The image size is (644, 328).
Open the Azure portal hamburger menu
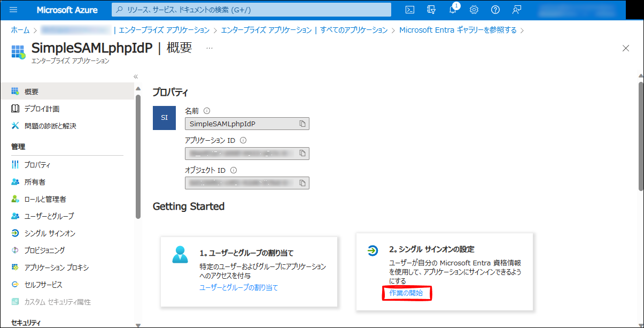point(14,10)
